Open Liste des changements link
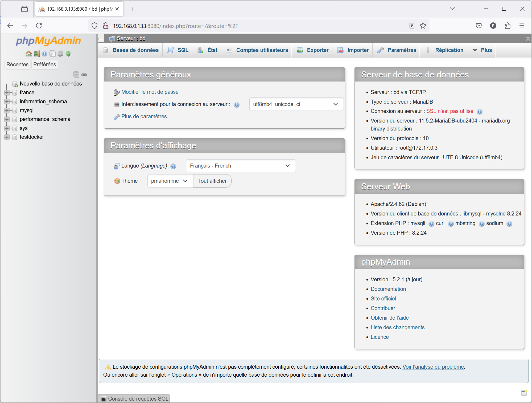 pos(398,327)
